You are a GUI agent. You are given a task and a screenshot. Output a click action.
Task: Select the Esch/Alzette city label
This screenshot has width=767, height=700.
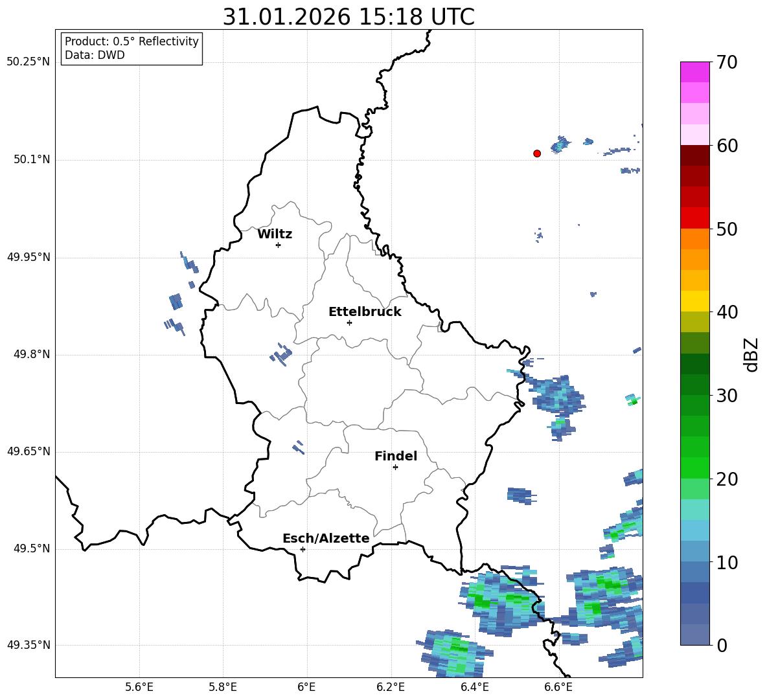pyautogui.click(x=326, y=538)
